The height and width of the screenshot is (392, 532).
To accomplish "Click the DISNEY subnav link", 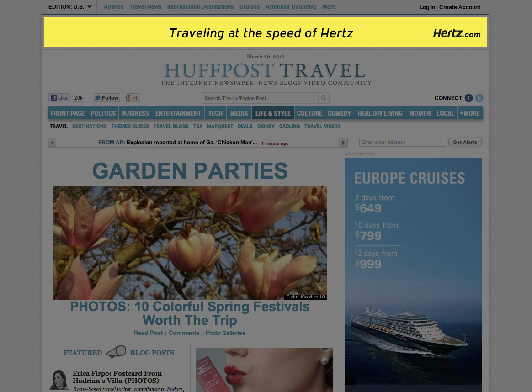I will pos(266,127).
